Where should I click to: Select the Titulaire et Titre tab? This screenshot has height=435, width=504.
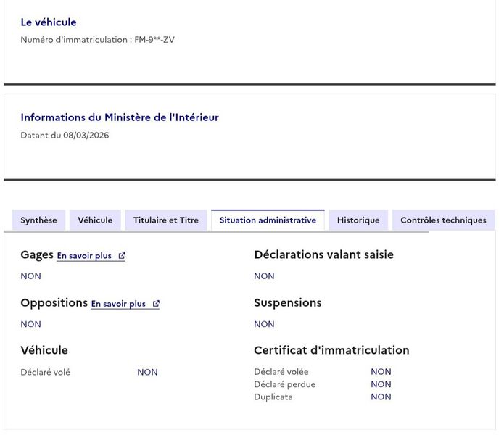(165, 220)
